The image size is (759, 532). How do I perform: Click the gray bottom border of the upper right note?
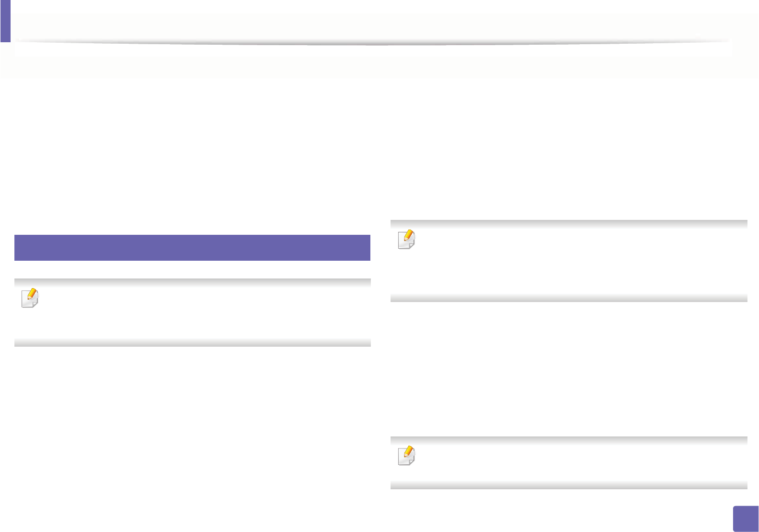point(569,298)
